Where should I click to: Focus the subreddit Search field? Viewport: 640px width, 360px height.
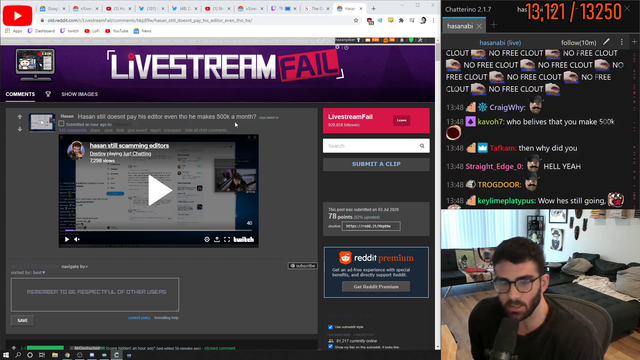coord(371,146)
